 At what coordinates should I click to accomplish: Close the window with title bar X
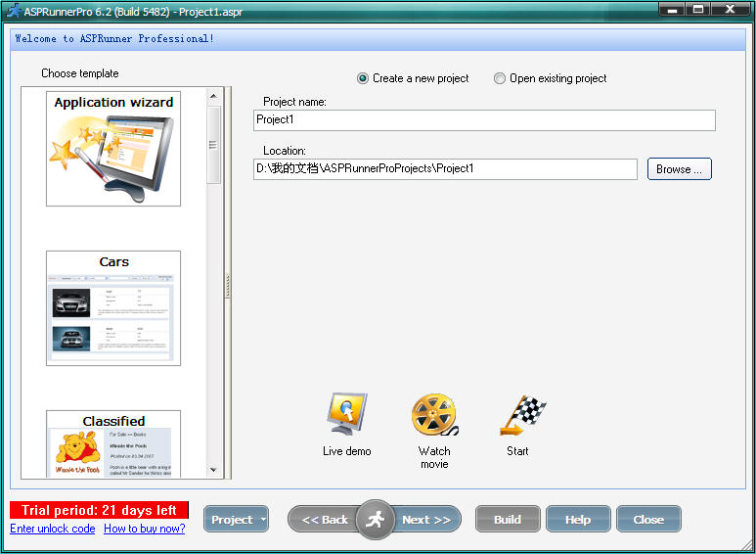(730, 9)
